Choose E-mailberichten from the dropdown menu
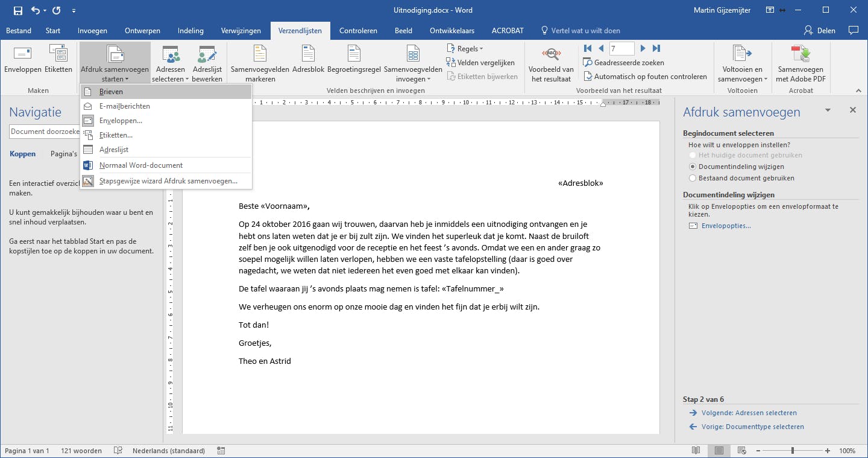This screenshot has height=458, width=868. [x=125, y=106]
